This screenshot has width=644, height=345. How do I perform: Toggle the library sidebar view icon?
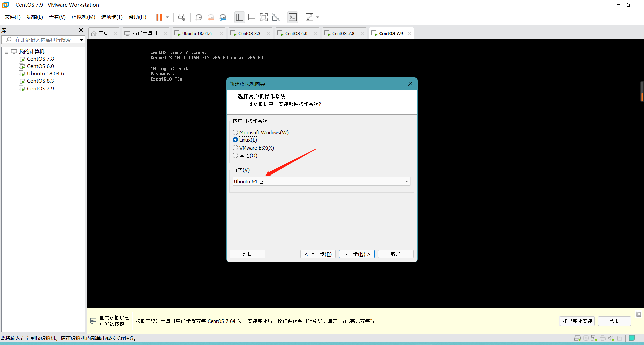pos(239,17)
